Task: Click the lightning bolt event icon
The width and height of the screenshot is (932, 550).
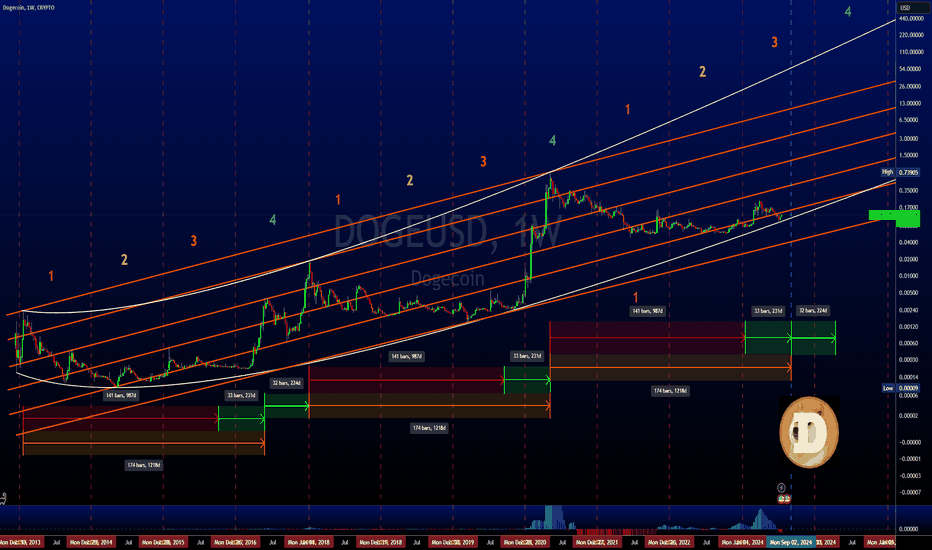Action: coord(781,488)
